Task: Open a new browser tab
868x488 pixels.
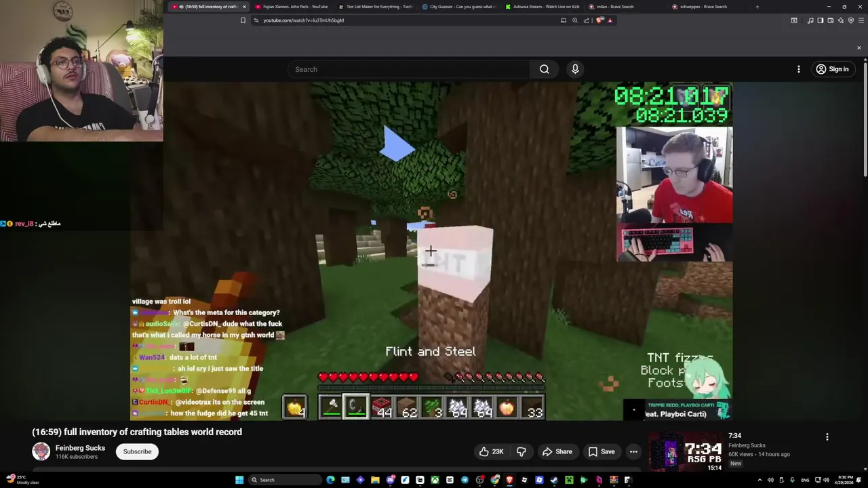Action: [757, 7]
